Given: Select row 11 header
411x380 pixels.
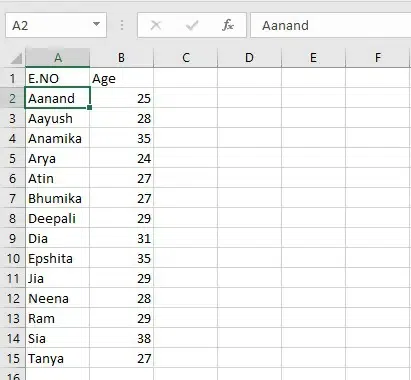Looking at the screenshot, I should click(13, 278).
